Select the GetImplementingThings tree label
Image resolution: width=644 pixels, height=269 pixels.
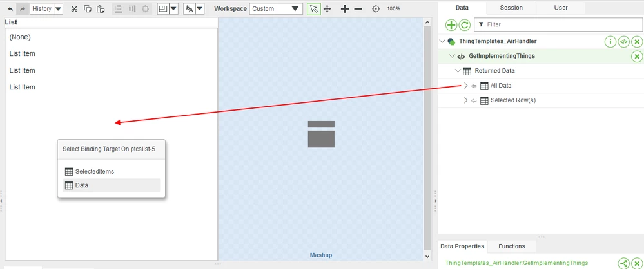pyautogui.click(x=502, y=56)
